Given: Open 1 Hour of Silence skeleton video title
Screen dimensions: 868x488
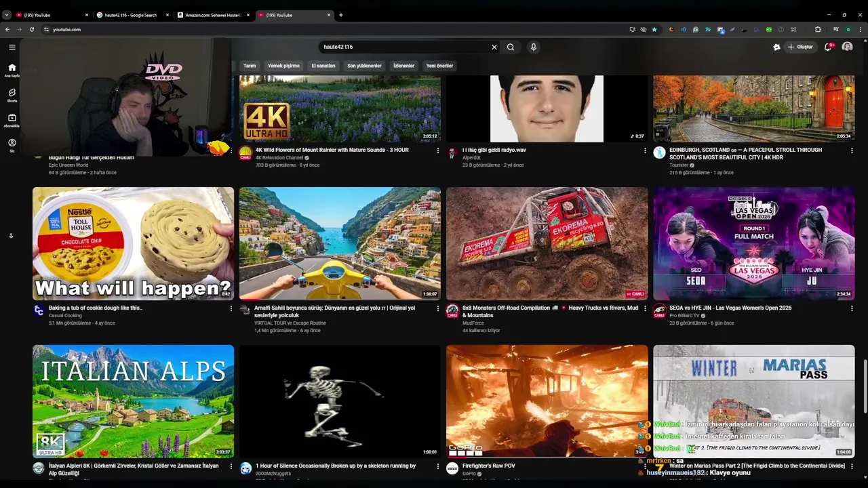Looking at the screenshot, I should [336, 466].
